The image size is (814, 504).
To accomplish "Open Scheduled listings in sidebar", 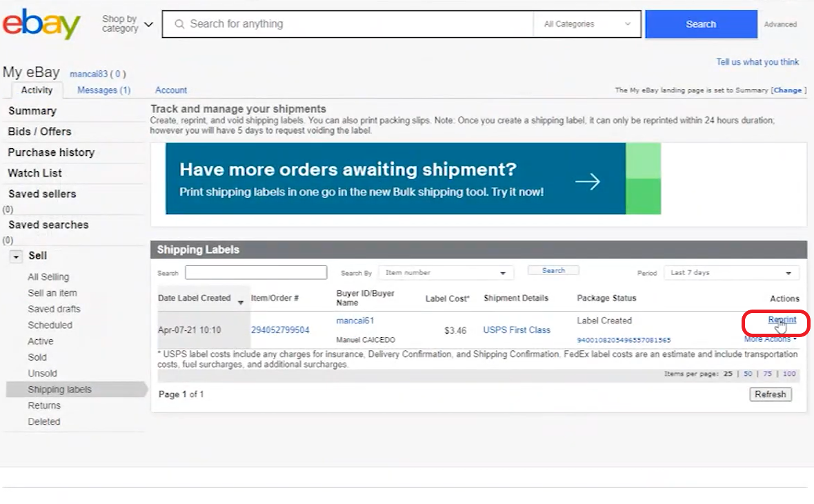I will [50, 325].
